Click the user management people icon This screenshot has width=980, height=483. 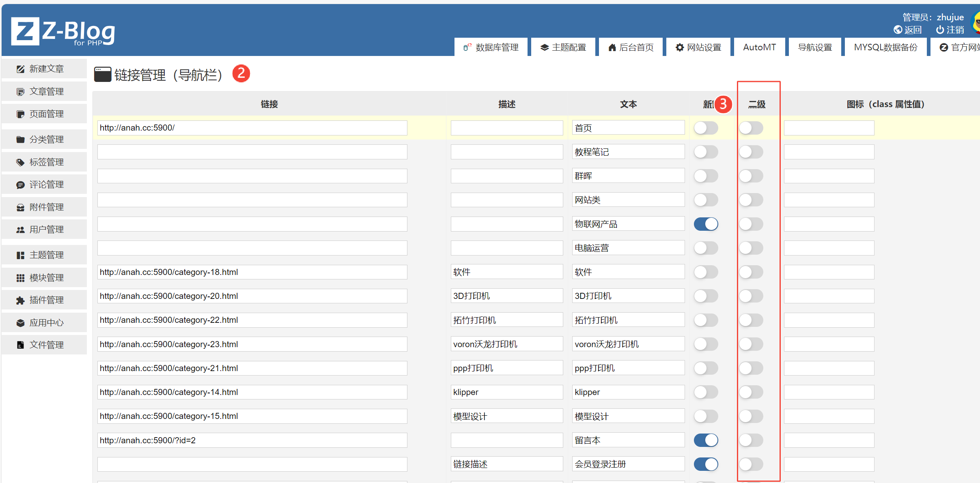click(x=20, y=230)
